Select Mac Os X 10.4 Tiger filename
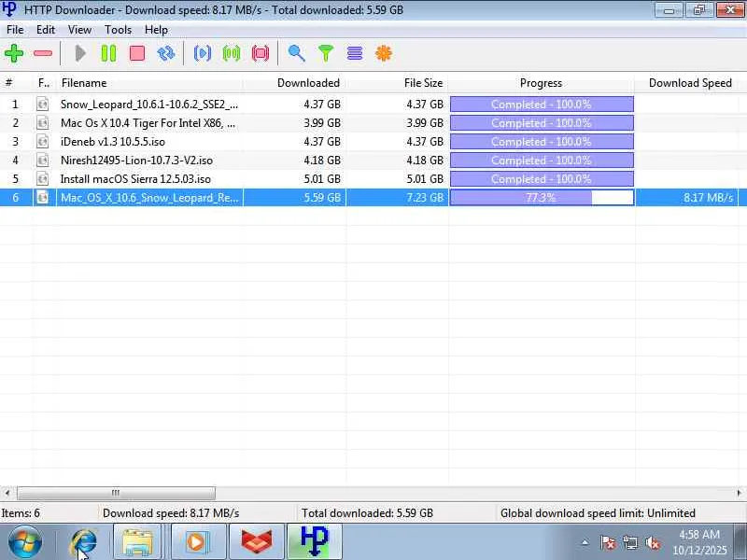 pyautogui.click(x=148, y=123)
